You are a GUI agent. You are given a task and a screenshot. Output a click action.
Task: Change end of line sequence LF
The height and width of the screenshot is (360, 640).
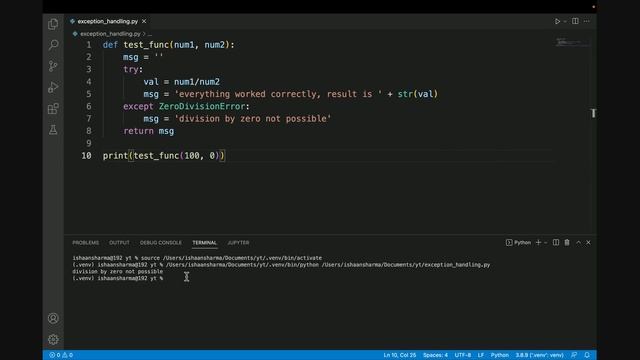(x=481, y=355)
